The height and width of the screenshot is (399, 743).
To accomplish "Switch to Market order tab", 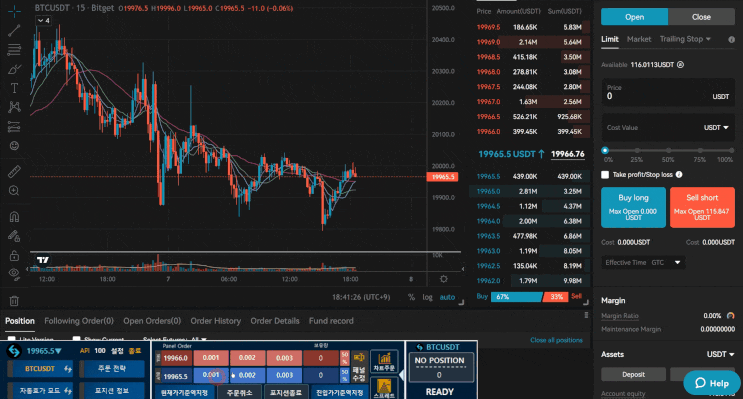I will 639,39.
